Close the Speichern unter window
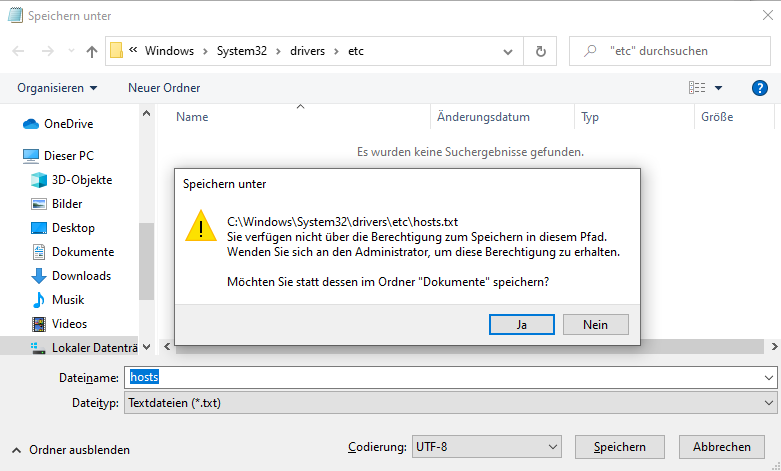This screenshot has width=781, height=471. (768, 15)
